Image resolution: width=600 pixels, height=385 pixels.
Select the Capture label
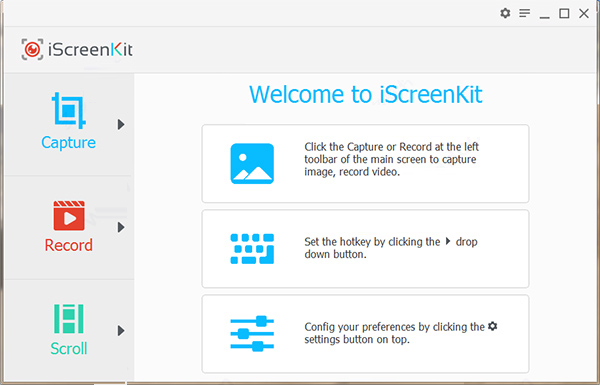click(x=68, y=143)
